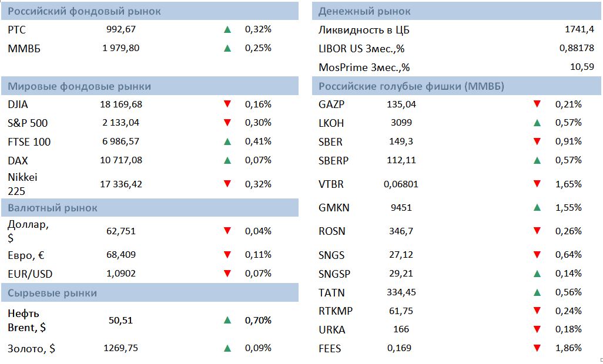
Task: Click the green up arrow beside FTSE 100
Action: pos(227,141)
